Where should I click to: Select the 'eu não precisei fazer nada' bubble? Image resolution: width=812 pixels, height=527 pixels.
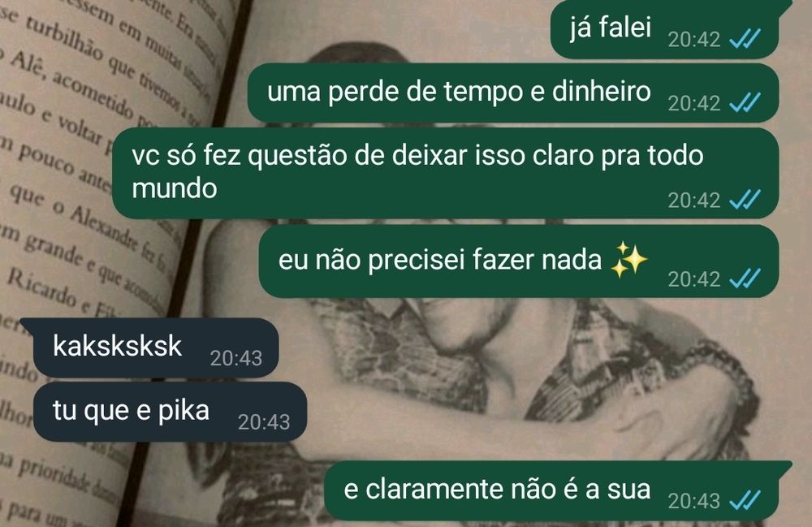(x=518, y=261)
